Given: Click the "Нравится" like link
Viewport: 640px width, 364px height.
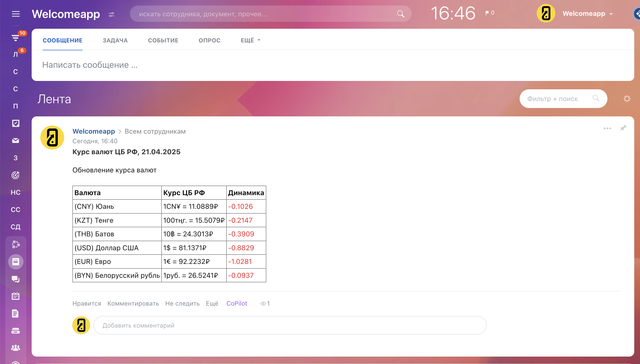Looking at the screenshot, I should click(87, 303).
